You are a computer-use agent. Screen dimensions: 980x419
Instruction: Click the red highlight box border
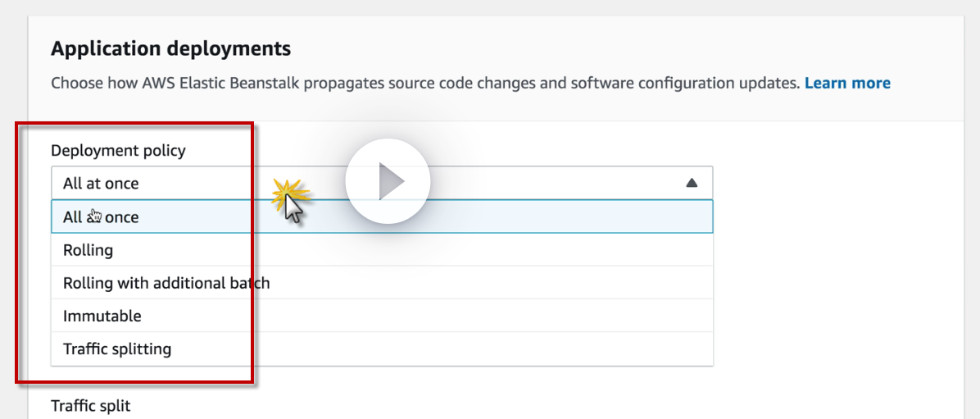252,246
